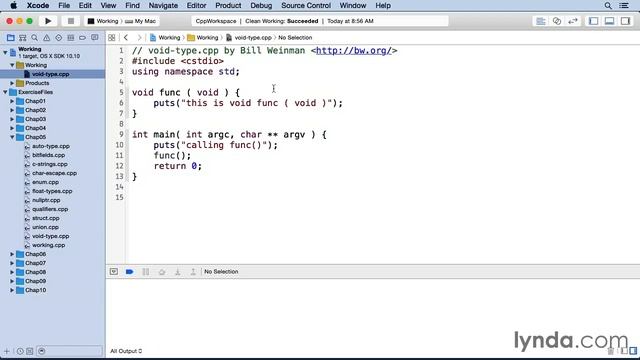This screenshot has width=640, height=360.
Task: Open the Product menu
Action: point(228,5)
